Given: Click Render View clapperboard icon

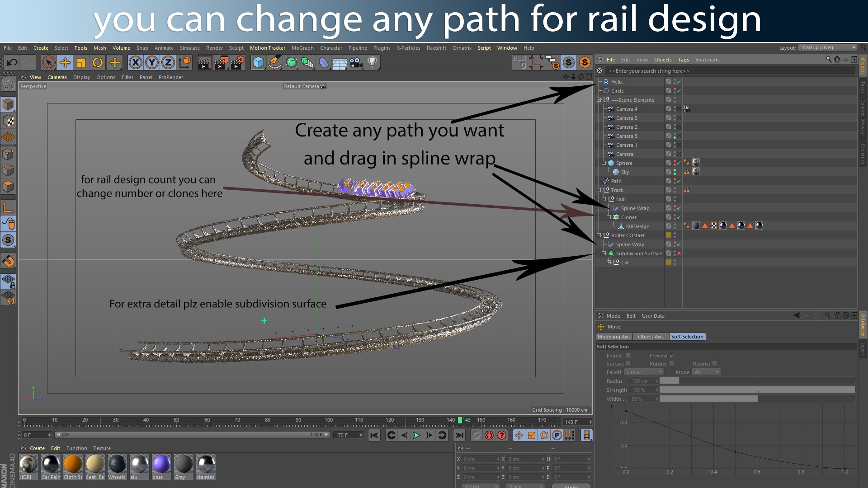Looking at the screenshot, I should (204, 62).
